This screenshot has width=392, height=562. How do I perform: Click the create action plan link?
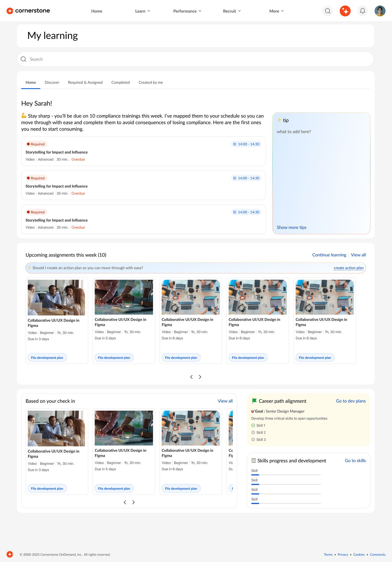click(x=348, y=268)
